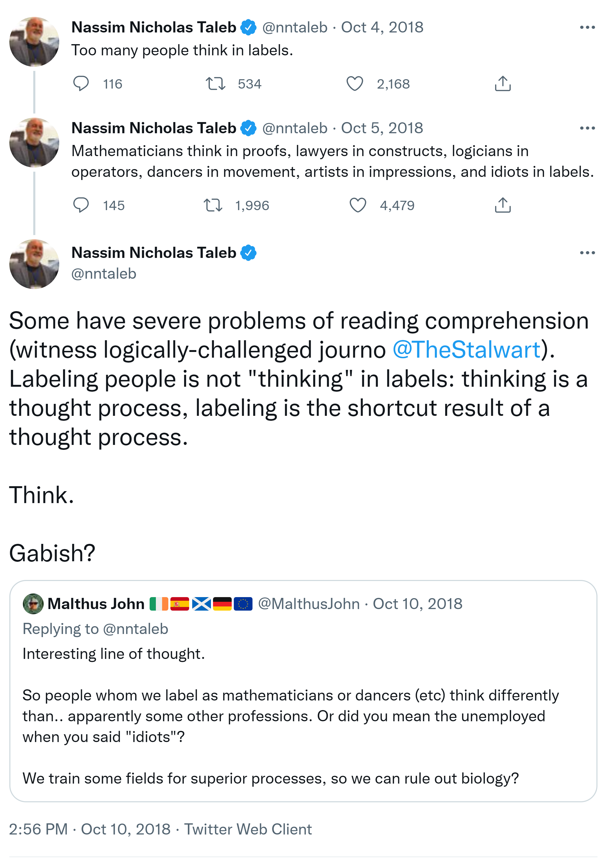This screenshot has height=868, width=605.
Task: Like the tweet with 2,168 likes
Action: pyautogui.click(x=355, y=84)
